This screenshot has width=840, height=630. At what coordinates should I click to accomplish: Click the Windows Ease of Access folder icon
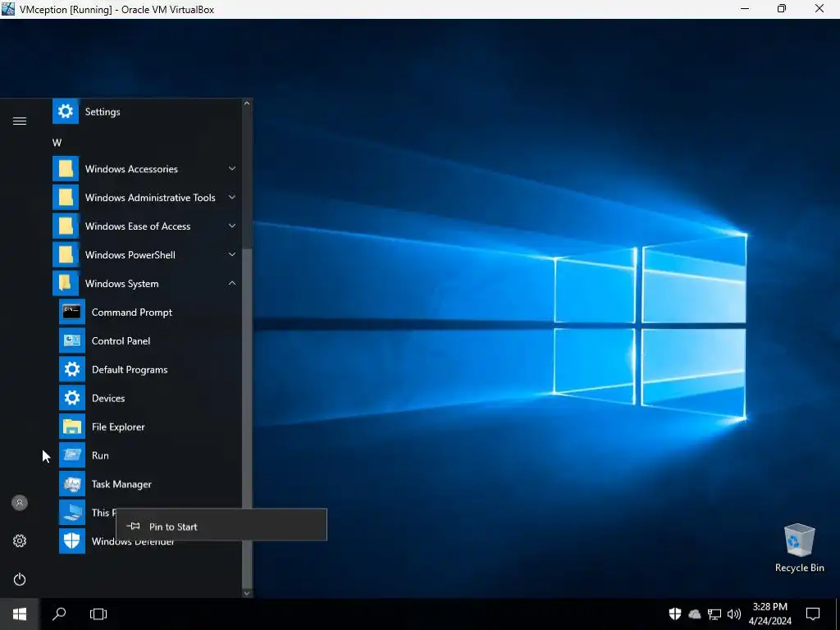tap(66, 226)
